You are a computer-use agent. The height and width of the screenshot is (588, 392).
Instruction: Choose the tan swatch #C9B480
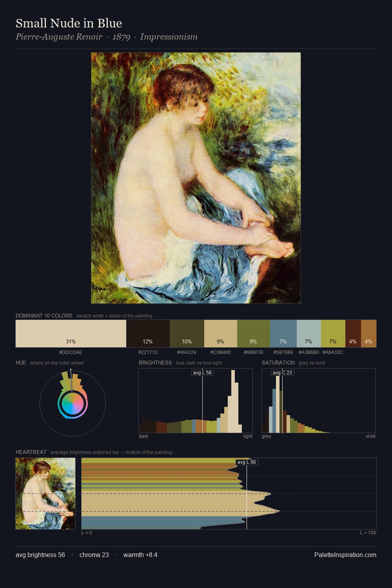pyautogui.click(x=221, y=334)
